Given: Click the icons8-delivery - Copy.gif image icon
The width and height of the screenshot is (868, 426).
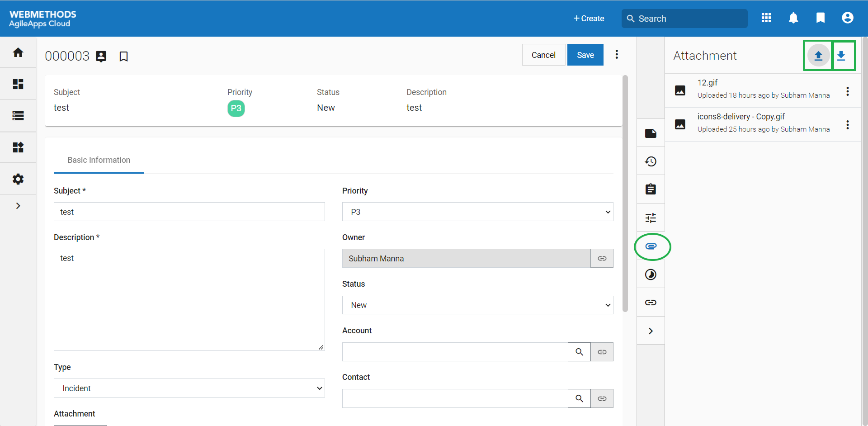Looking at the screenshot, I should pyautogui.click(x=680, y=124).
